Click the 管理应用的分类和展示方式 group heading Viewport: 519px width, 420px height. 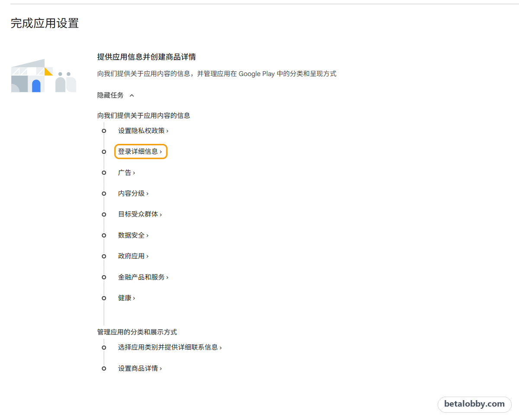point(137,332)
